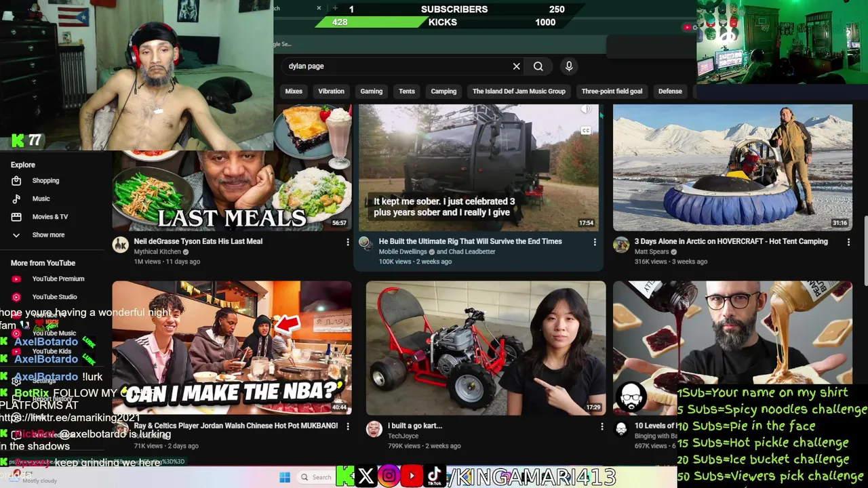Select the Gaming filter chip
This screenshot has height=488, width=868.
(372, 91)
